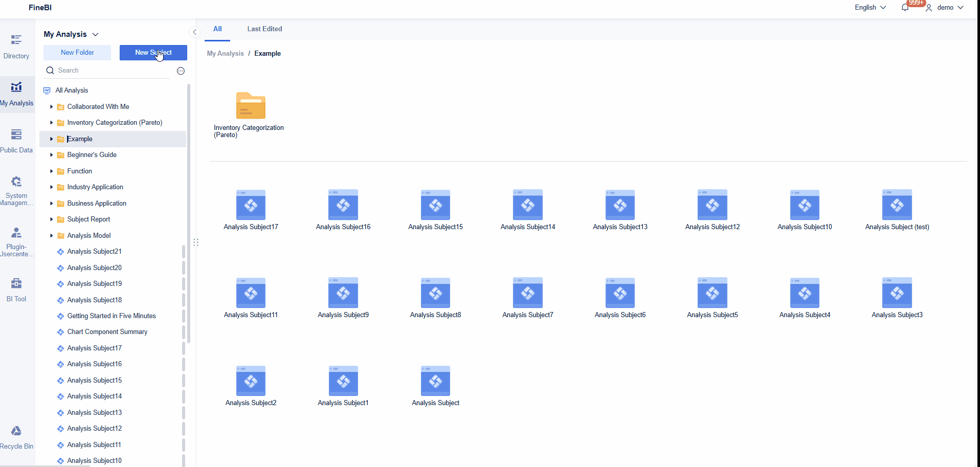Viewport: 980px width, 467px height.
Task: Expand the Subject Report folder arrow
Action: tap(51, 219)
